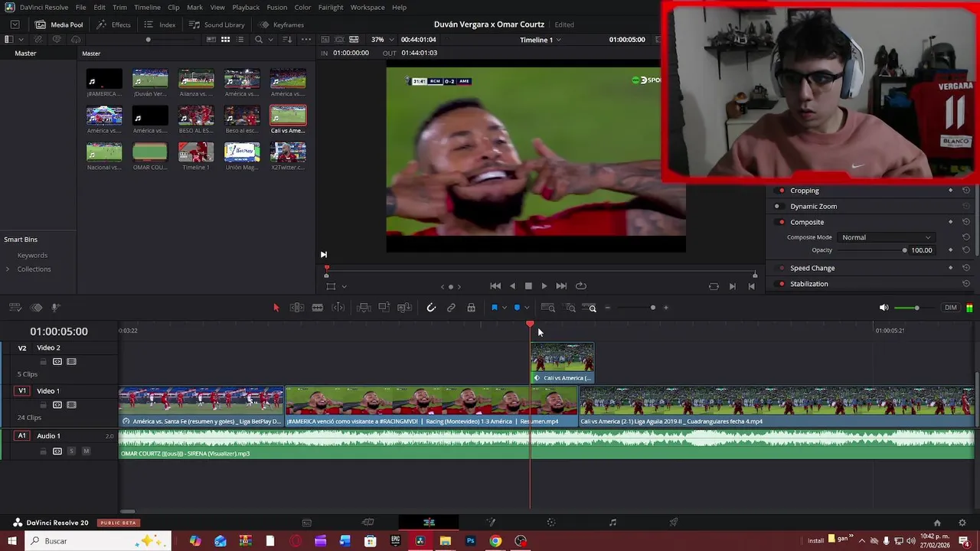This screenshot has width=980, height=551.
Task: Open the Keyframes panel
Action: [x=281, y=24]
